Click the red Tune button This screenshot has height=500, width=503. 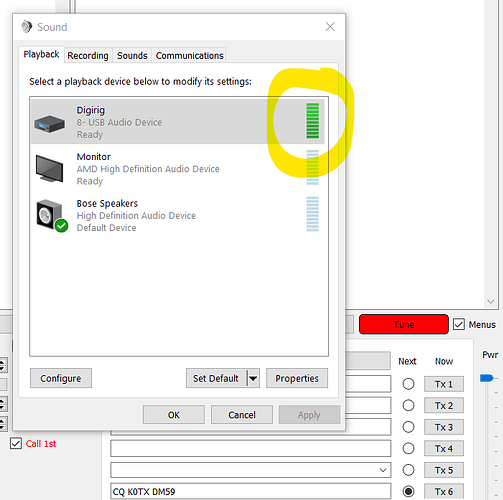(404, 324)
